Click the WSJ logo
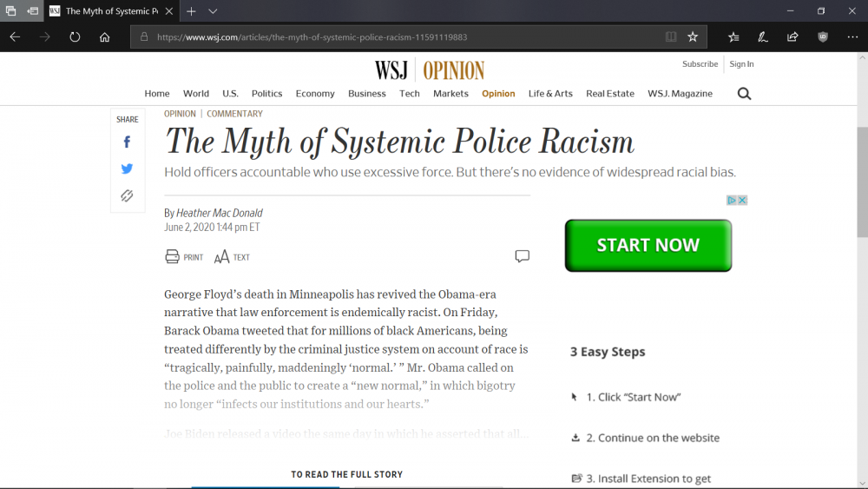Image resolution: width=868 pixels, height=489 pixels. click(x=391, y=70)
